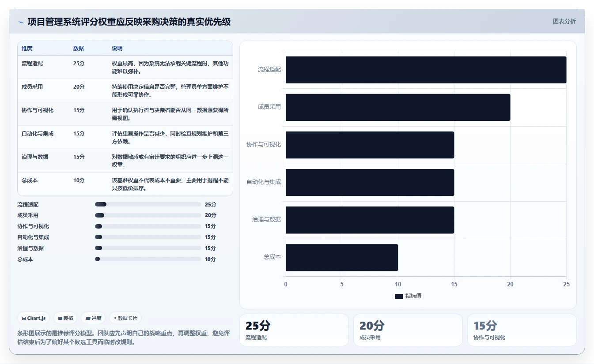594x364 pixels.
Task: Click 流程适配 cell in the table
Action: pos(32,64)
